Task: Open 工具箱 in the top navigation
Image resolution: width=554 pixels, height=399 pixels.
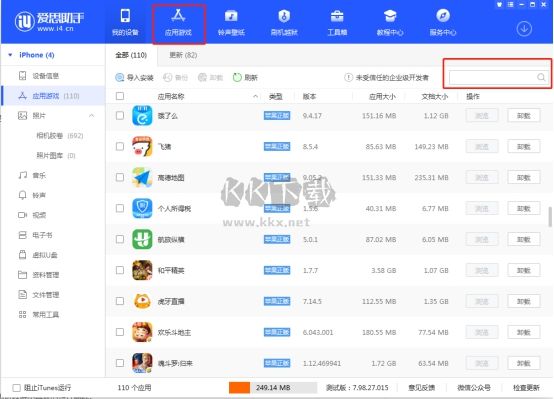Action: click(337, 23)
